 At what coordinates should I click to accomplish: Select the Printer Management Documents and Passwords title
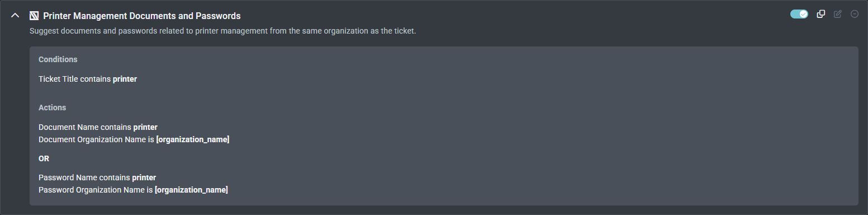click(x=142, y=16)
